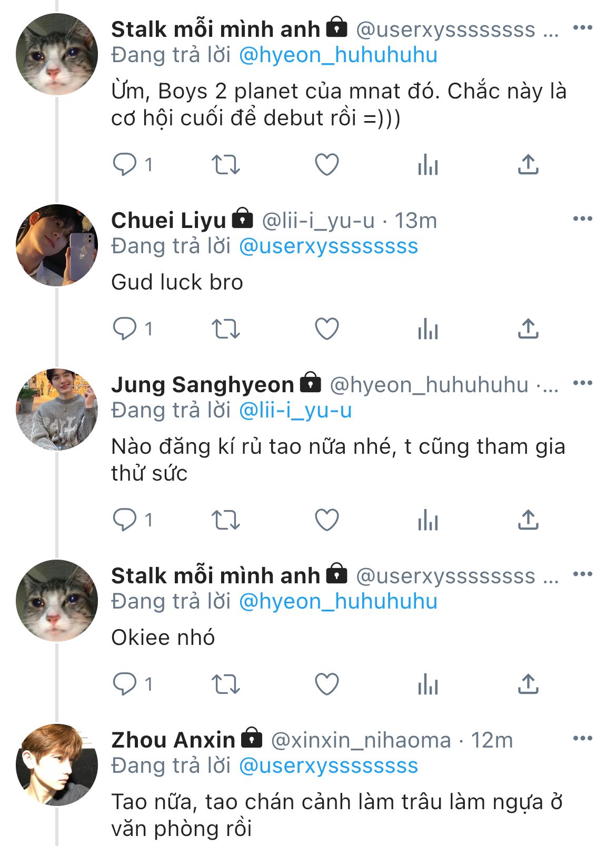Like the Boys 2 planet tweet
Screen dimensions: 616x846
(326, 165)
